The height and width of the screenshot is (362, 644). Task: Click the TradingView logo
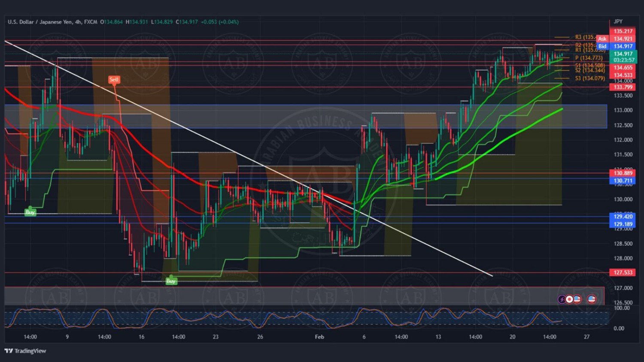click(x=25, y=351)
